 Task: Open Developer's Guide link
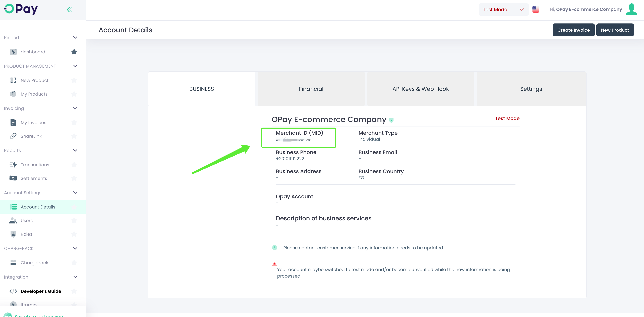(41, 291)
